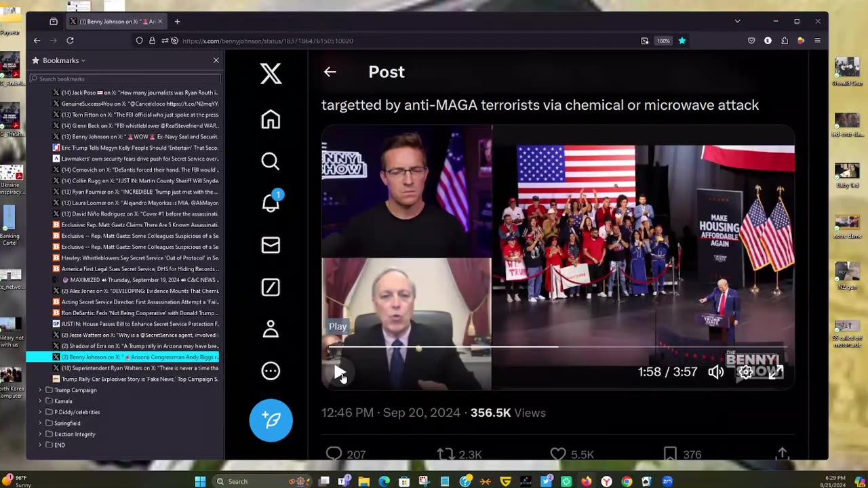Open Cernovich DeSantis forced their hand bookmark

tap(136, 169)
